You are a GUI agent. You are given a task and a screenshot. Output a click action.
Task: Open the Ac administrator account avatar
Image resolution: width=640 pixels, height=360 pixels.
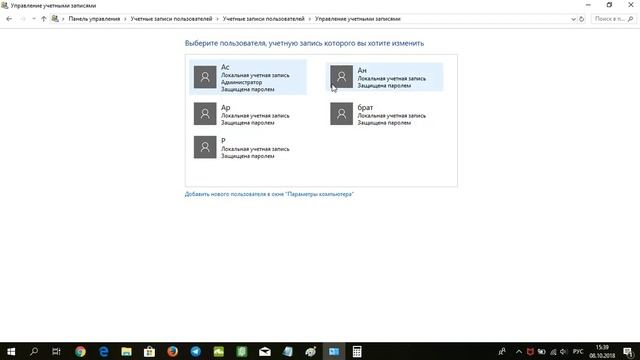tap(205, 77)
